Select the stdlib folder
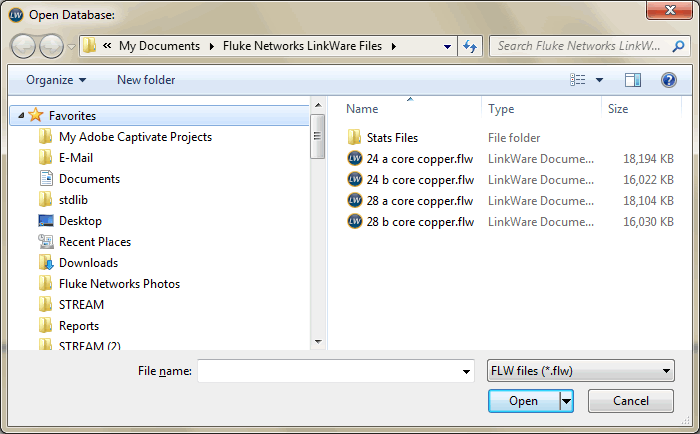Image resolution: width=700 pixels, height=434 pixels. coord(73,200)
